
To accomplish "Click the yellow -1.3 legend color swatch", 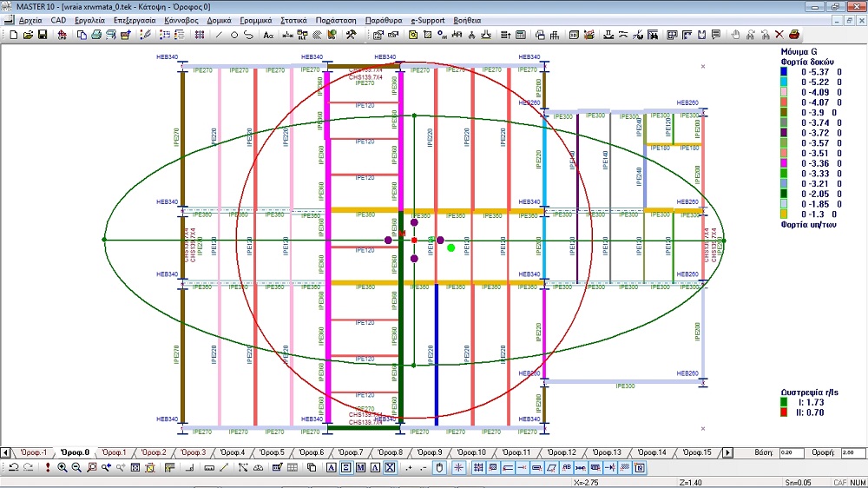I will pos(784,214).
